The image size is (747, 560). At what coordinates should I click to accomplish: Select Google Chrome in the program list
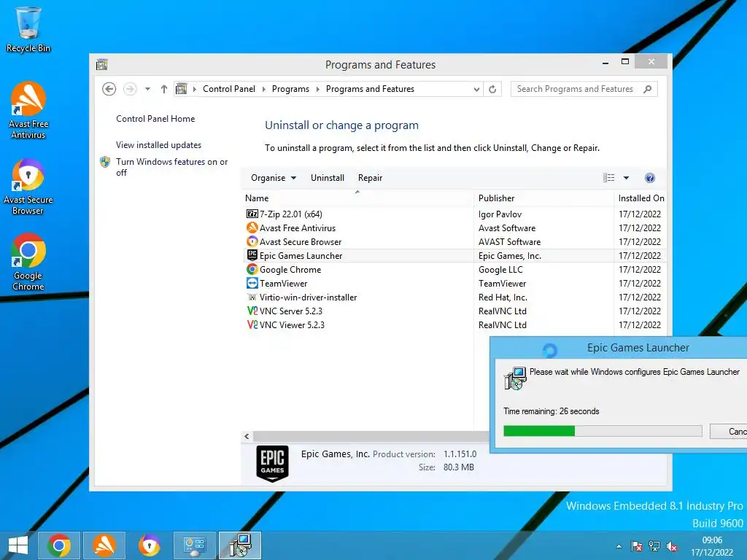(x=290, y=270)
